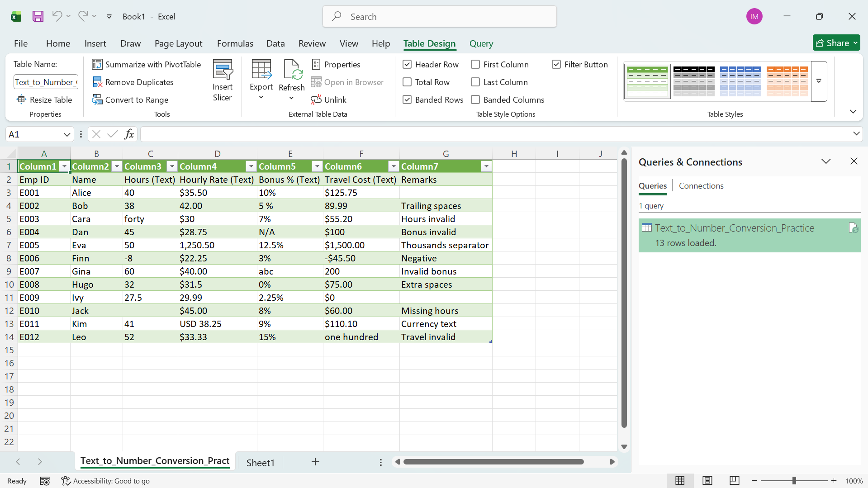Screen dimensions: 868x488
Task: Open Column4 filter dropdown
Action: 251,166
